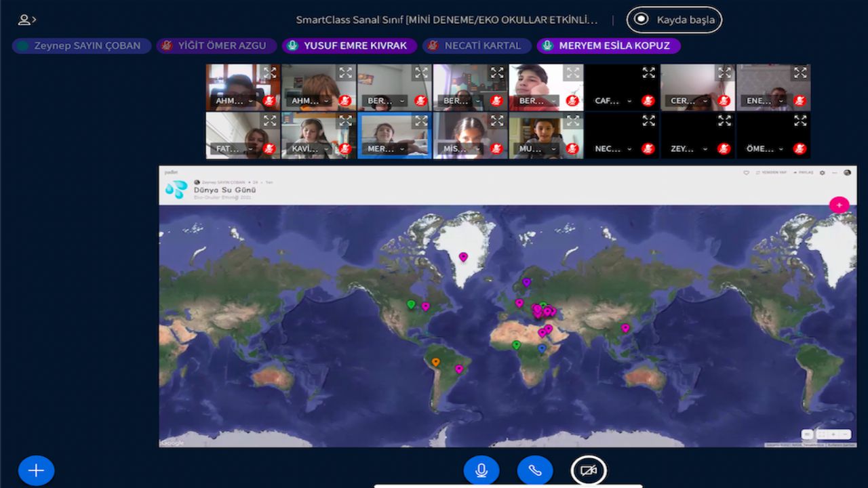
Task: Open dropdown next to MER... name
Action: coord(402,148)
